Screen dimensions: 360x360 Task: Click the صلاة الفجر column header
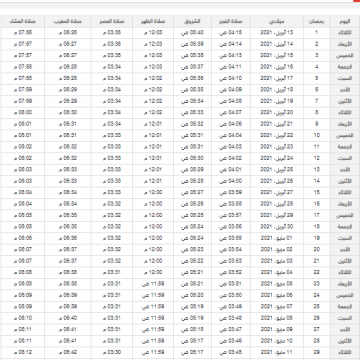(231, 21)
